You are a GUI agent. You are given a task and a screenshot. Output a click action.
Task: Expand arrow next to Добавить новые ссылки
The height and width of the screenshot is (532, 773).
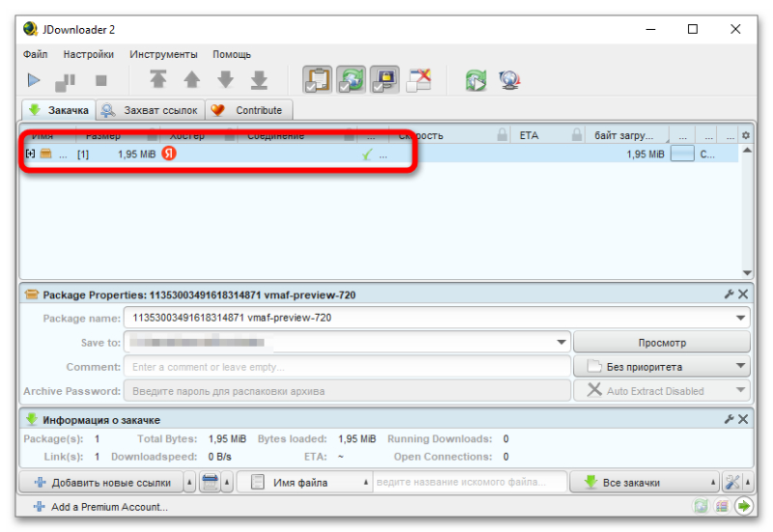tap(189, 482)
